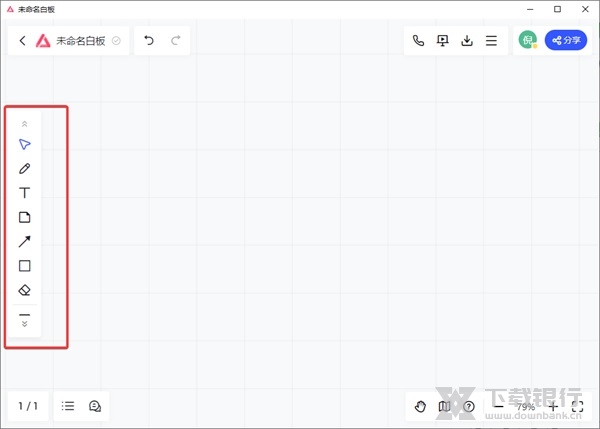
Task: Expand more tools with the downward chevron
Action: pyautogui.click(x=25, y=324)
